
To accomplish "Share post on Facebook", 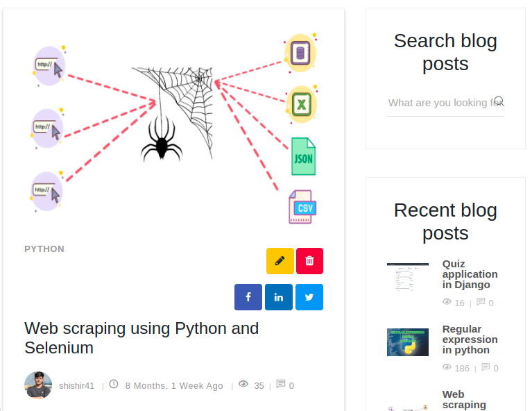I will [248, 297].
